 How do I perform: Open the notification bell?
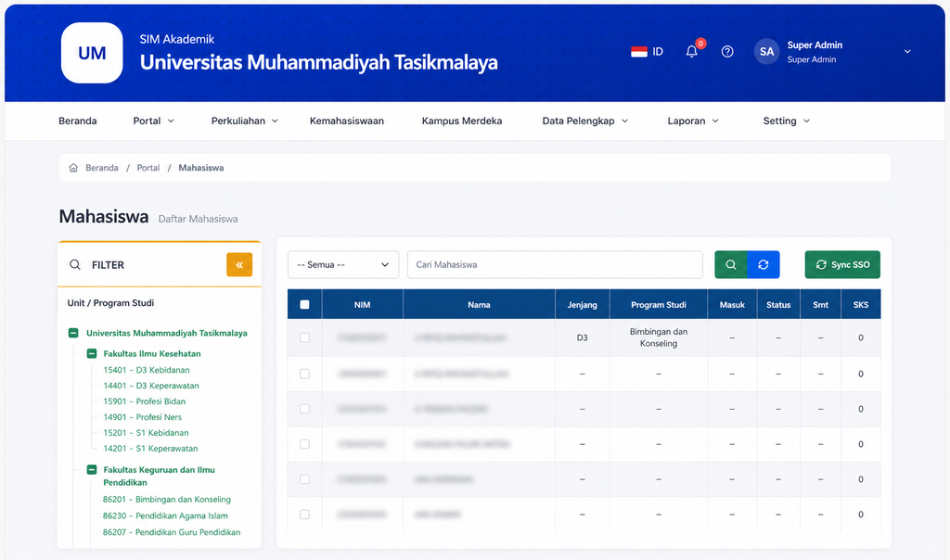[x=692, y=52]
